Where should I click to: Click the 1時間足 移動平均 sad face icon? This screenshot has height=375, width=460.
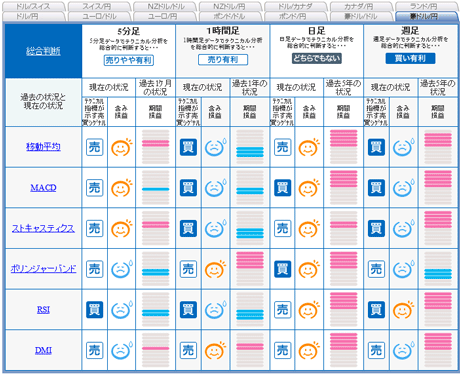215,147
